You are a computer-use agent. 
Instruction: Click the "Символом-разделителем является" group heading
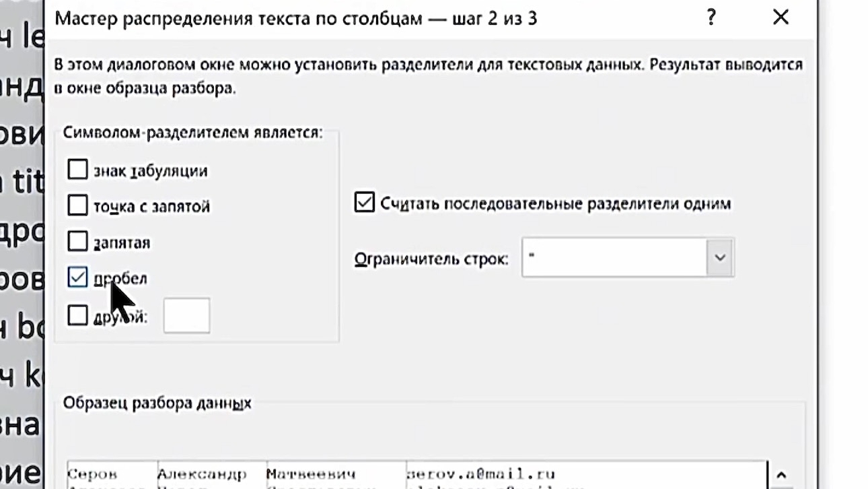point(192,132)
